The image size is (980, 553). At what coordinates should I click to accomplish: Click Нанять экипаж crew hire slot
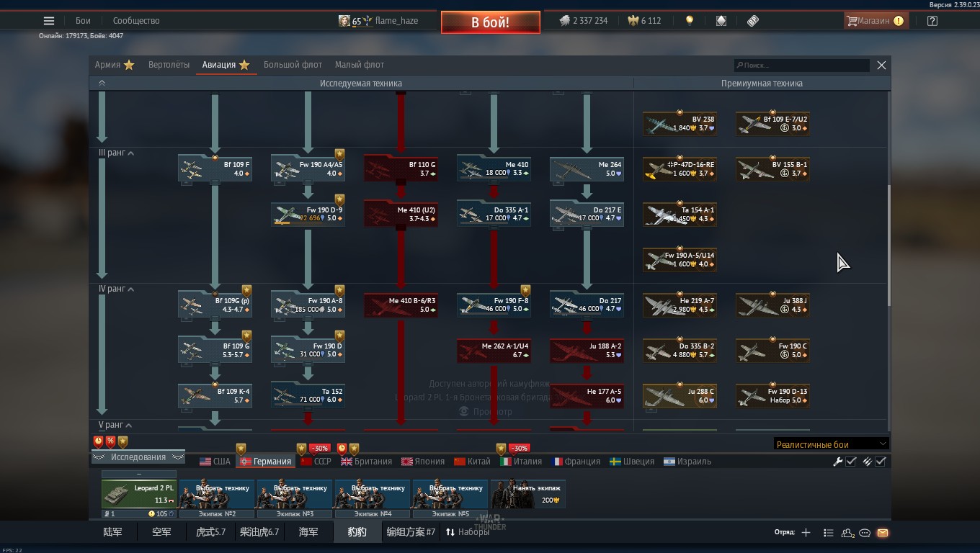tap(528, 494)
